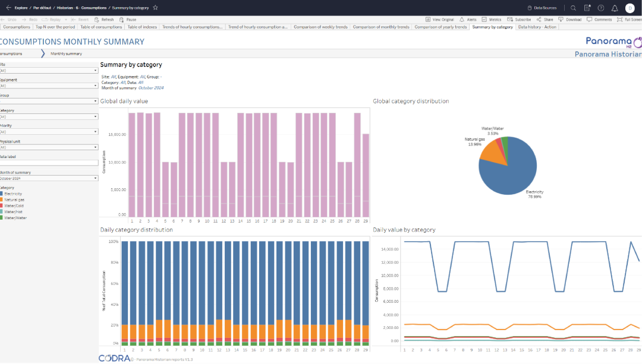Click Data Sources in the header
Viewport: 642px width, 364px height.
(x=542, y=8)
